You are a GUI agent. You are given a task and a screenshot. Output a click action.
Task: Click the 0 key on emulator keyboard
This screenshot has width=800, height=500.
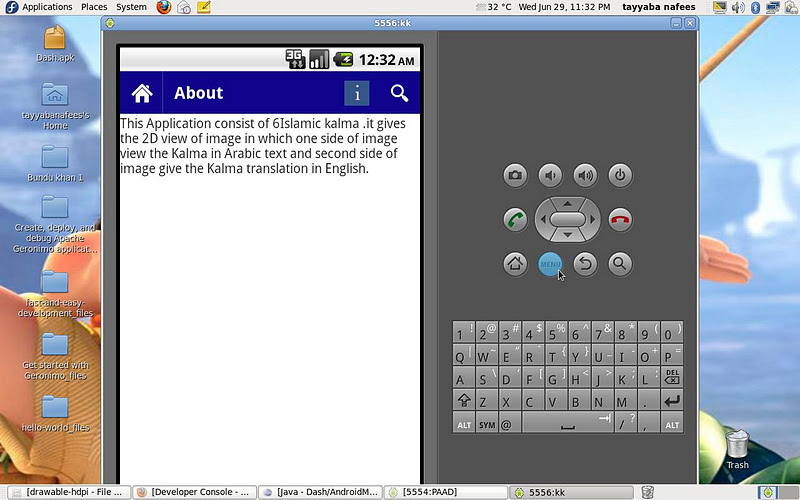672,332
